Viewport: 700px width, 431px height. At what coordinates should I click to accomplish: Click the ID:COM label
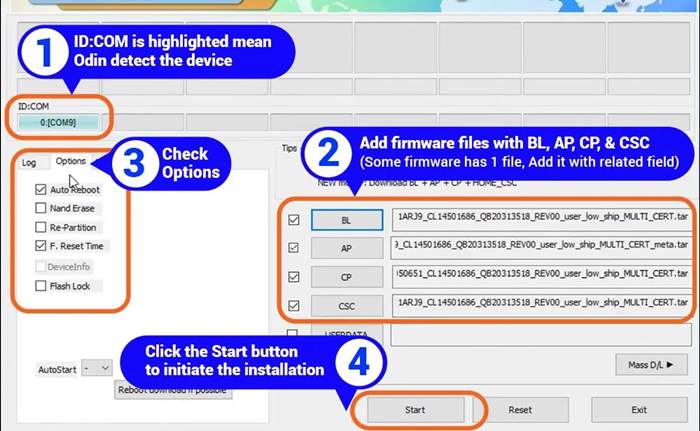coord(33,106)
